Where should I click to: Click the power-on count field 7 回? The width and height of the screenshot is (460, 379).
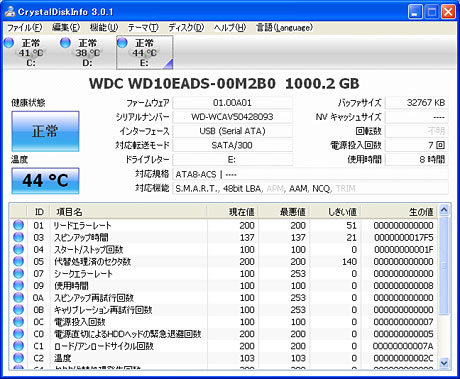click(x=416, y=145)
